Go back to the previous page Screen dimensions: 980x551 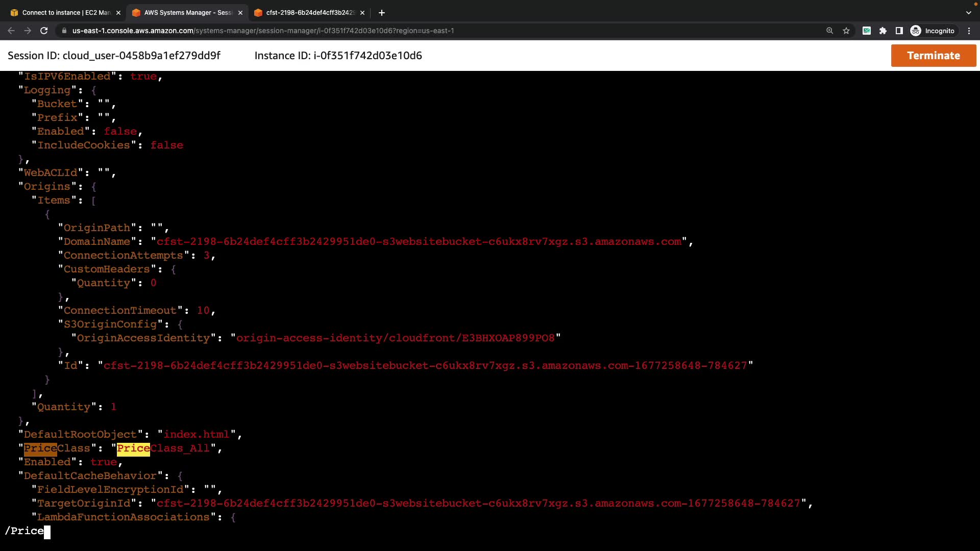(x=11, y=31)
